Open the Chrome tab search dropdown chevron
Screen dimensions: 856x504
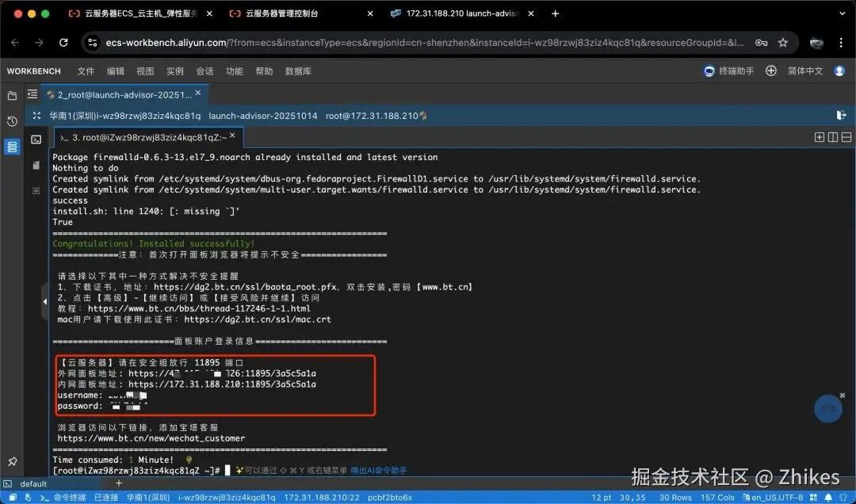(843, 13)
